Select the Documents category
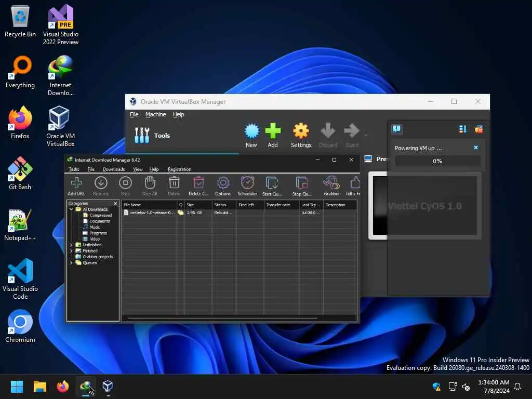The width and height of the screenshot is (532, 399). [96, 221]
